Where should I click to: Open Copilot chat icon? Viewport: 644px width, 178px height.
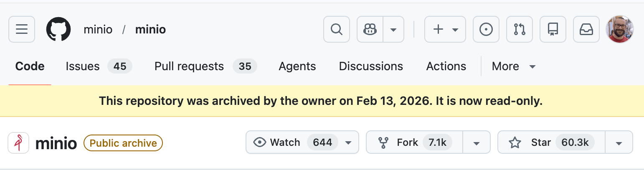[x=370, y=29]
